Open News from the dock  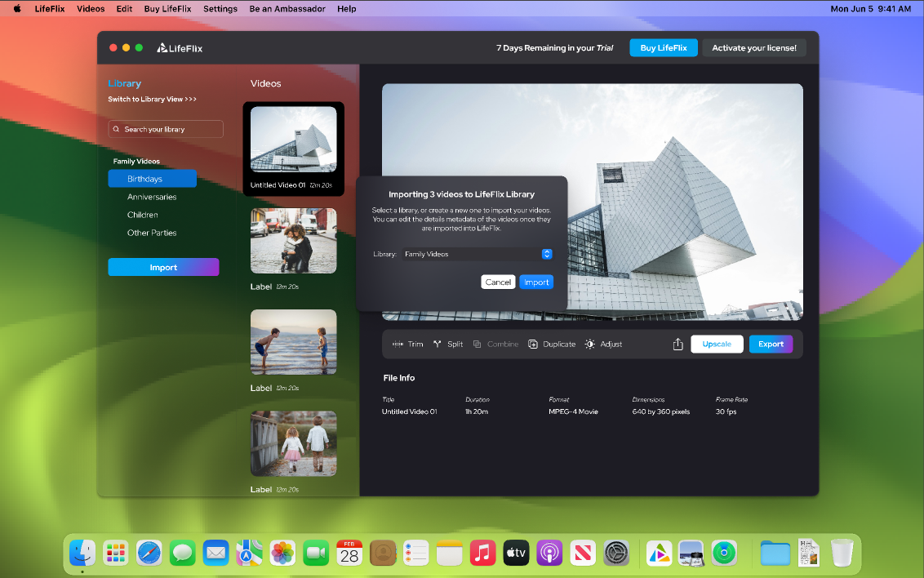coord(583,554)
